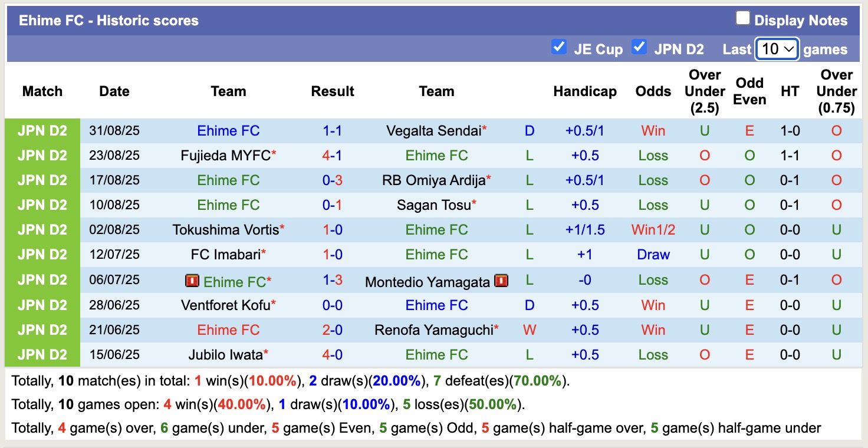
Task: Click the 0-3 result versus RB Omiya Ardija
Action: pos(333,180)
